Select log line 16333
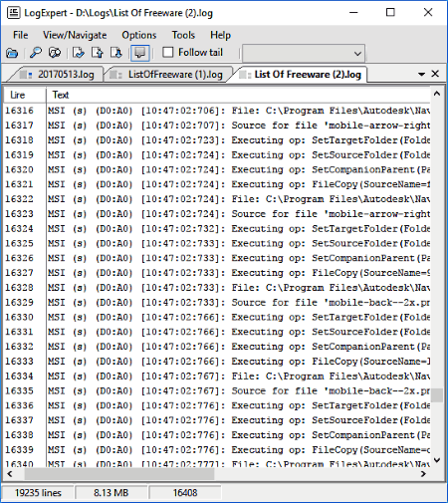The width and height of the screenshot is (448, 503). [x=217, y=362]
